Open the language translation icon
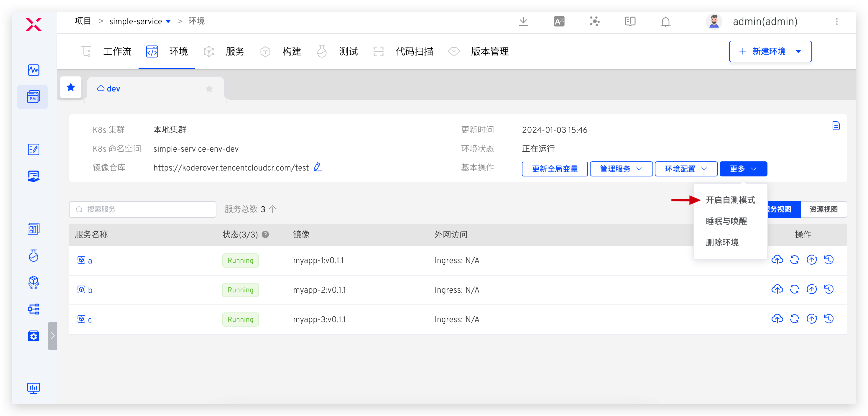This screenshot has height=416, width=868. [x=559, y=22]
